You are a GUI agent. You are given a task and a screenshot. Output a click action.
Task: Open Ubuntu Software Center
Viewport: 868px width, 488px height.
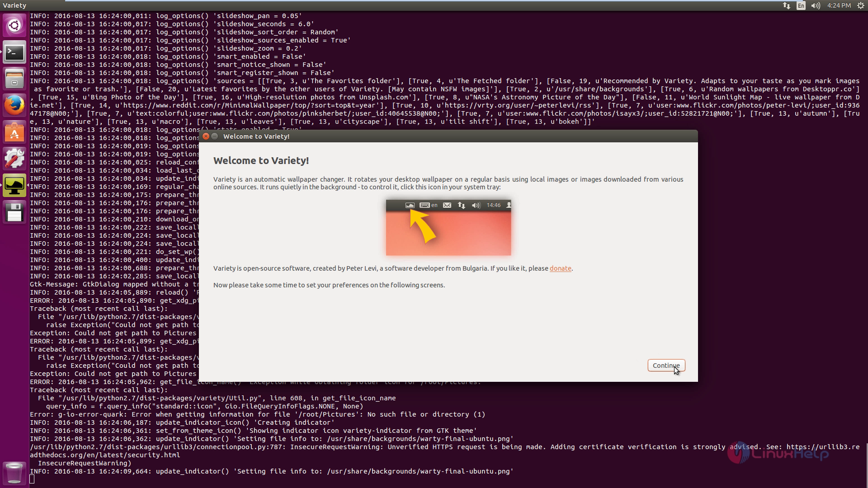pyautogui.click(x=14, y=132)
